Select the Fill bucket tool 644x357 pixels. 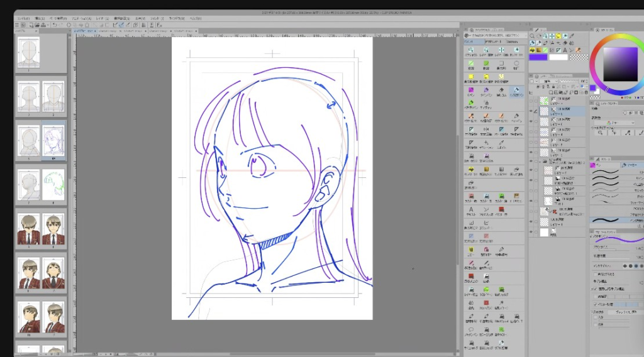[532, 50]
